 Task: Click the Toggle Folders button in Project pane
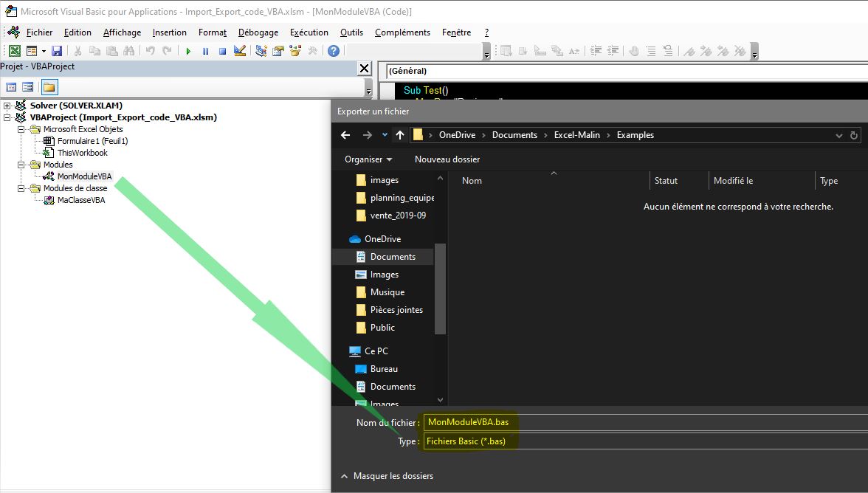(49, 87)
